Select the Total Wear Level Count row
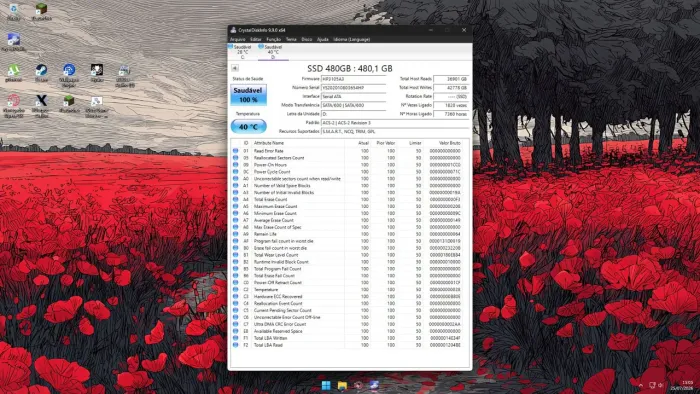 coord(347,255)
